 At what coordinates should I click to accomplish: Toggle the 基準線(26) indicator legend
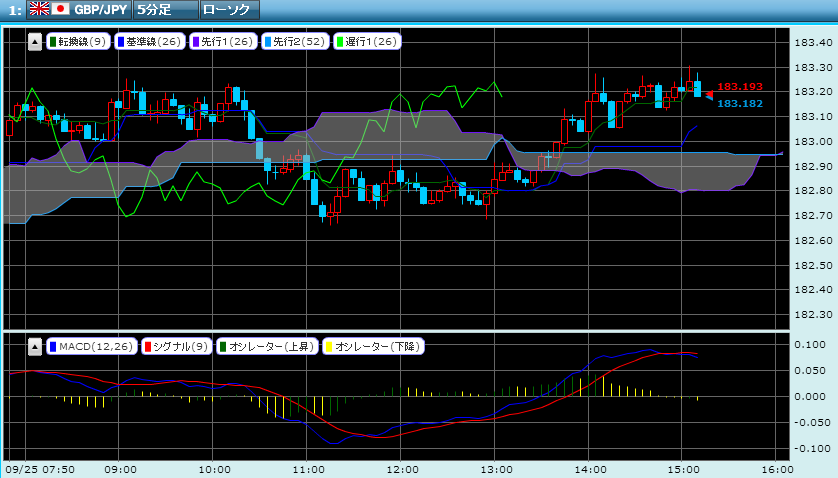(150, 42)
